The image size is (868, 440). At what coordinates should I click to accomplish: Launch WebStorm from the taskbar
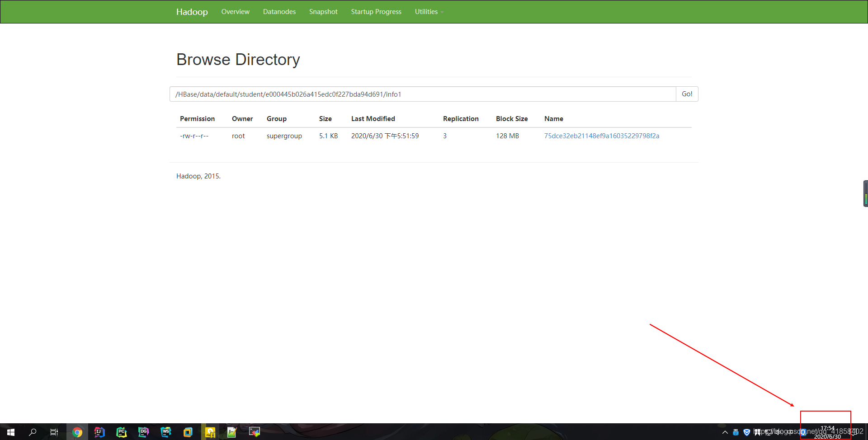pyautogui.click(x=166, y=432)
